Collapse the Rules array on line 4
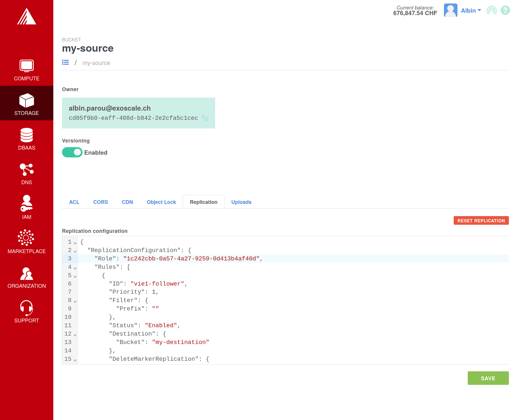The height and width of the screenshot is (420, 517). pyautogui.click(x=75, y=268)
